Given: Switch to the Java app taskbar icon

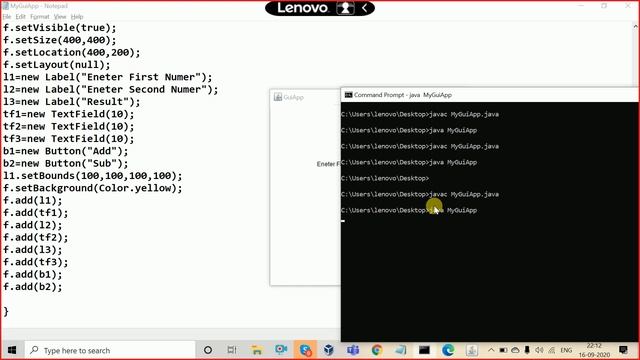Looking at the screenshot, I should pyautogui.click(x=472, y=350).
